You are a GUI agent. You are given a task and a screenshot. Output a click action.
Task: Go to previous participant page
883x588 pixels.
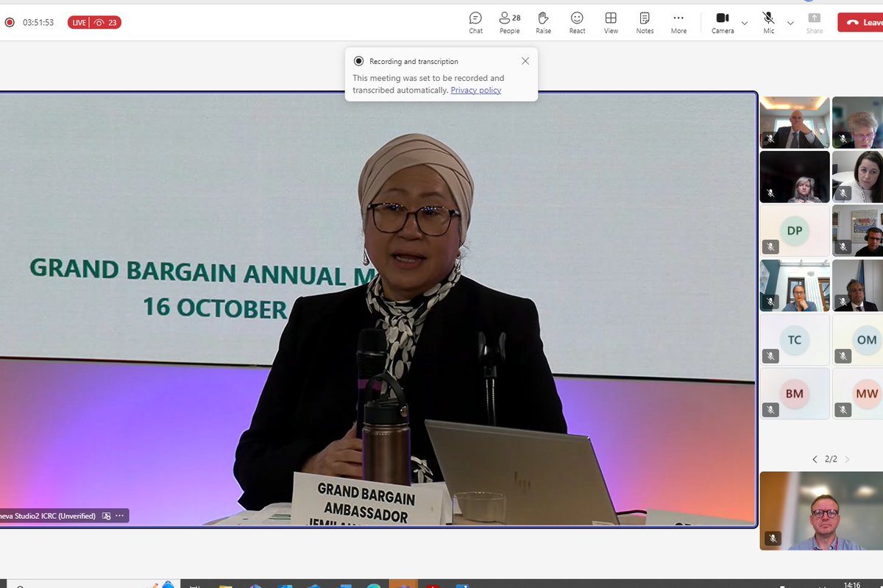click(815, 459)
